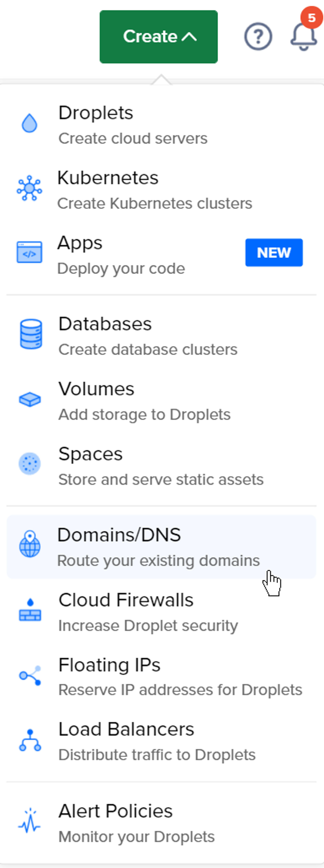Open the Domains/DNS menu entry
Viewport: 324px width, 868px height.
[161, 547]
